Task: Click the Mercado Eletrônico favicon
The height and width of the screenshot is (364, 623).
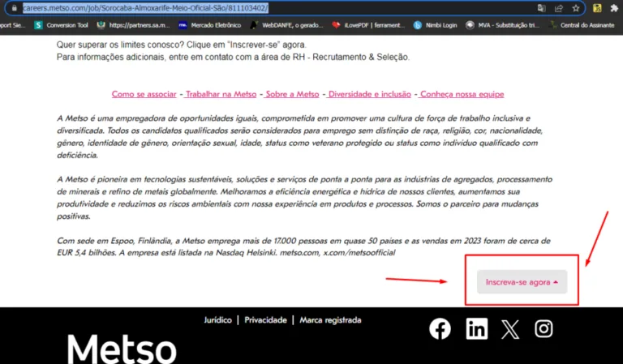Action: pos(183,25)
